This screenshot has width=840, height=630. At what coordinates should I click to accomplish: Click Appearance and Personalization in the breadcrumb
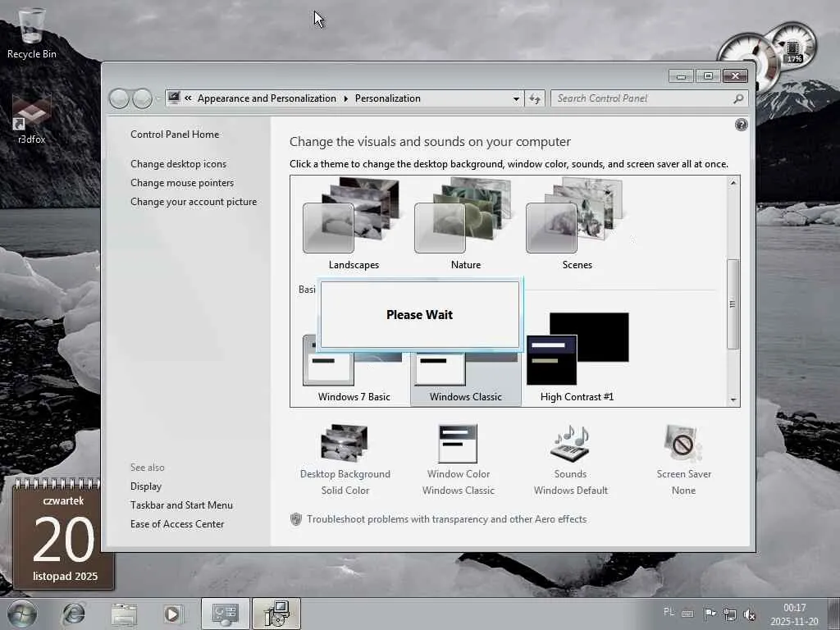pyautogui.click(x=267, y=98)
